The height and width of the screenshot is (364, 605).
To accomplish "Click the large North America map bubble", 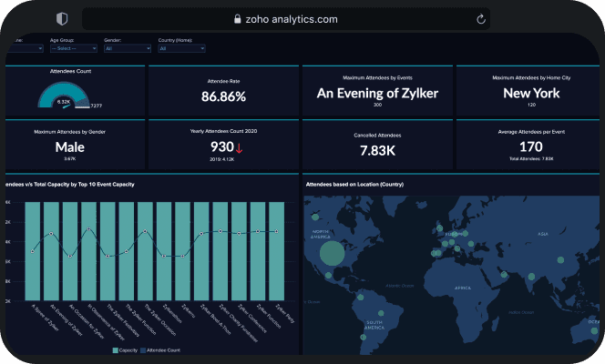I will [333, 253].
